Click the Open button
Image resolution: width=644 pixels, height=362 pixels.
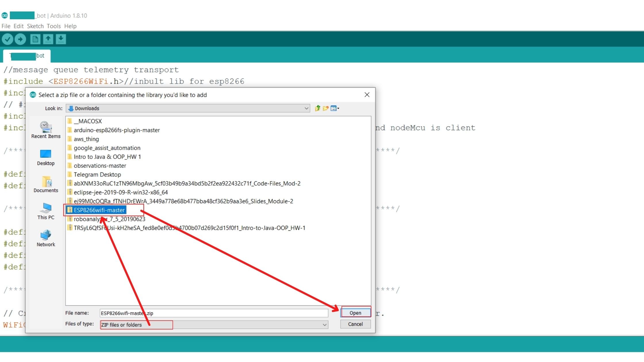tap(355, 313)
